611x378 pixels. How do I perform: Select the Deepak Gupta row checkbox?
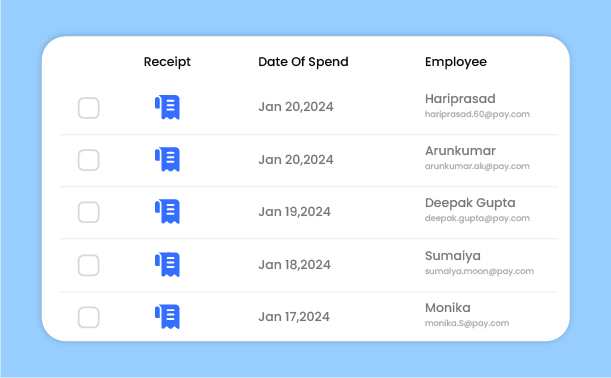pyautogui.click(x=88, y=212)
